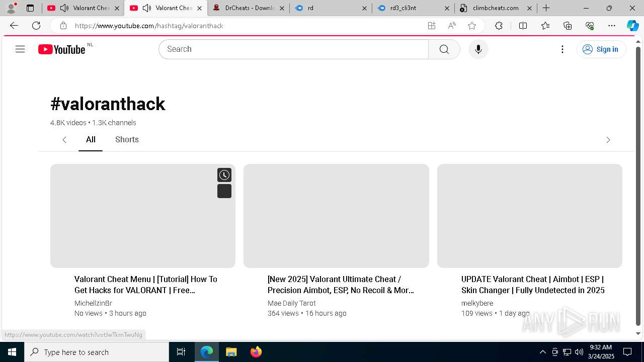Image resolution: width=644 pixels, height=362 pixels.
Task: Open New 2025 Valorant Ultimate Cheat title
Action: pyautogui.click(x=341, y=285)
